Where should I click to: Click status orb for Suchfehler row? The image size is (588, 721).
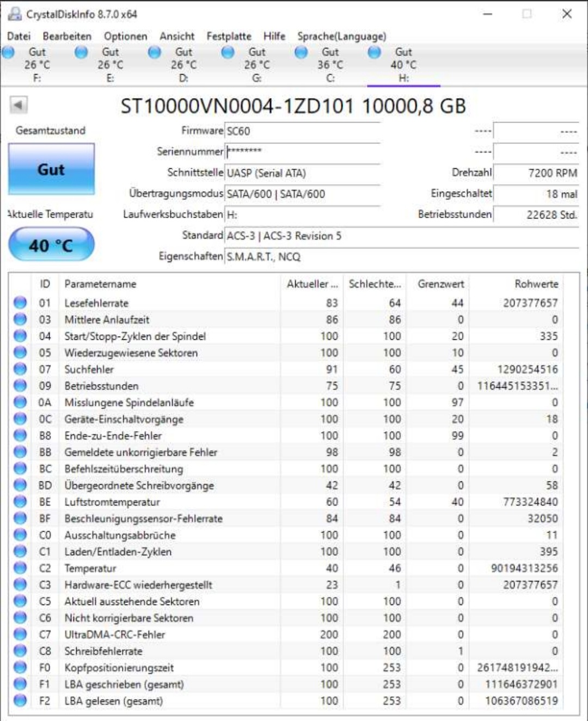pos(20,369)
